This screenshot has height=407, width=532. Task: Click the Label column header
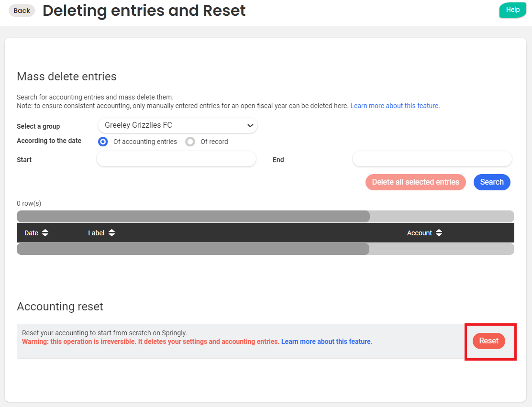[x=96, y=233]
